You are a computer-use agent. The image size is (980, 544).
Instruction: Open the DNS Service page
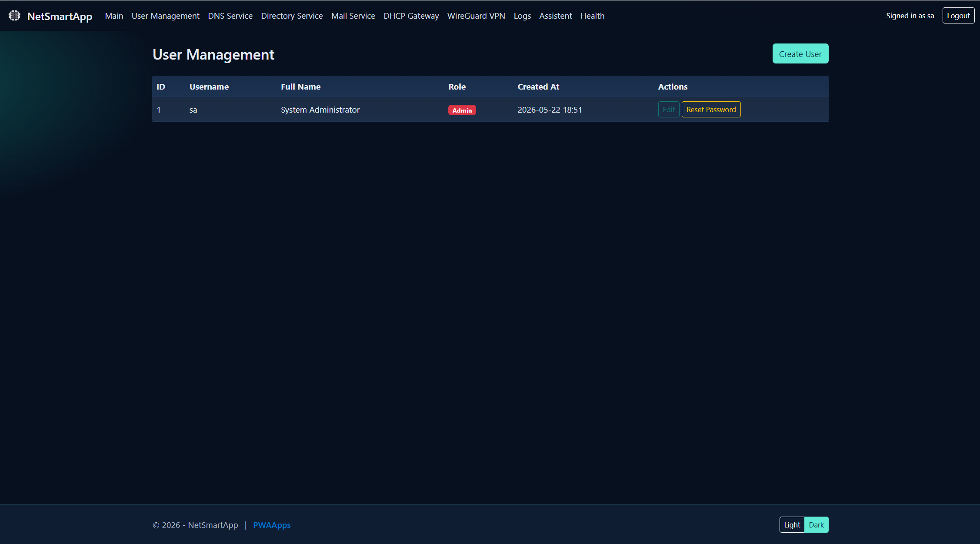[x=230, y=16]
